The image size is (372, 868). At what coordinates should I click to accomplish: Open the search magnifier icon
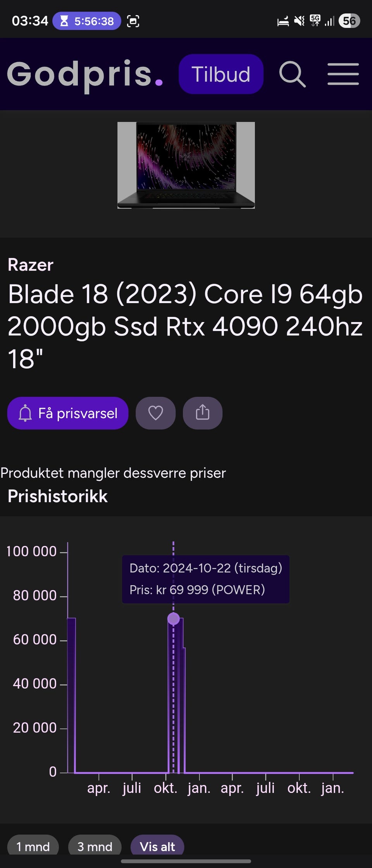tap(293, 74)
